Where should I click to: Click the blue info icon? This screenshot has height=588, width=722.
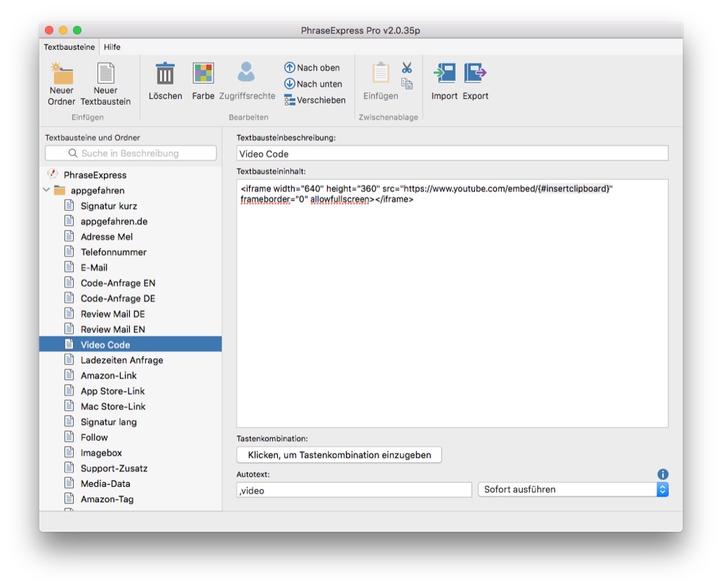tap(663, 475)
